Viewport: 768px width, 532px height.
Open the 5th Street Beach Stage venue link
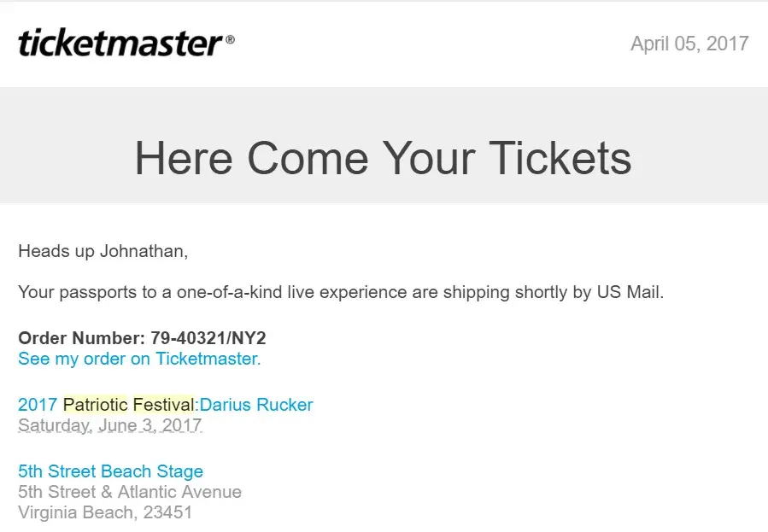click(110, 471)
